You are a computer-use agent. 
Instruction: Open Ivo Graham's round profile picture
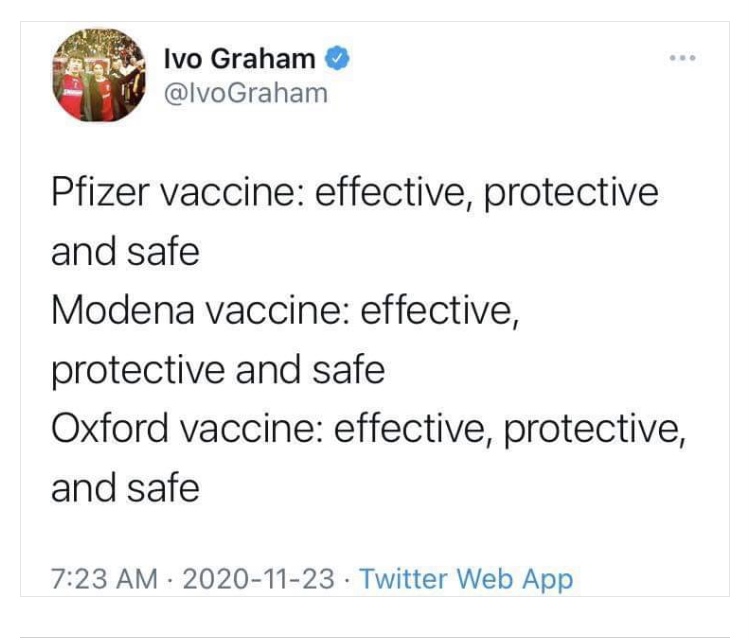pos(99,75)
